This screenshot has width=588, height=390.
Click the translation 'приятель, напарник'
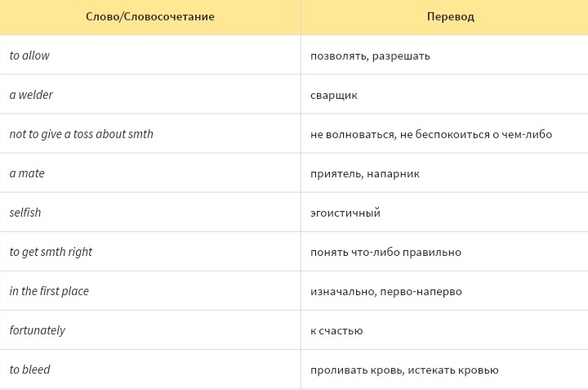point(365,173)
